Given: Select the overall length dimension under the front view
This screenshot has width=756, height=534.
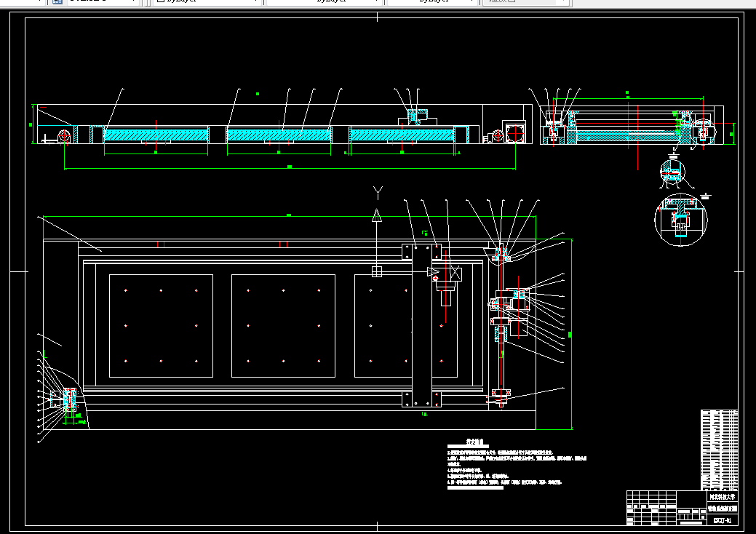Looking at the screenshot, I should (x=290, y=168).
